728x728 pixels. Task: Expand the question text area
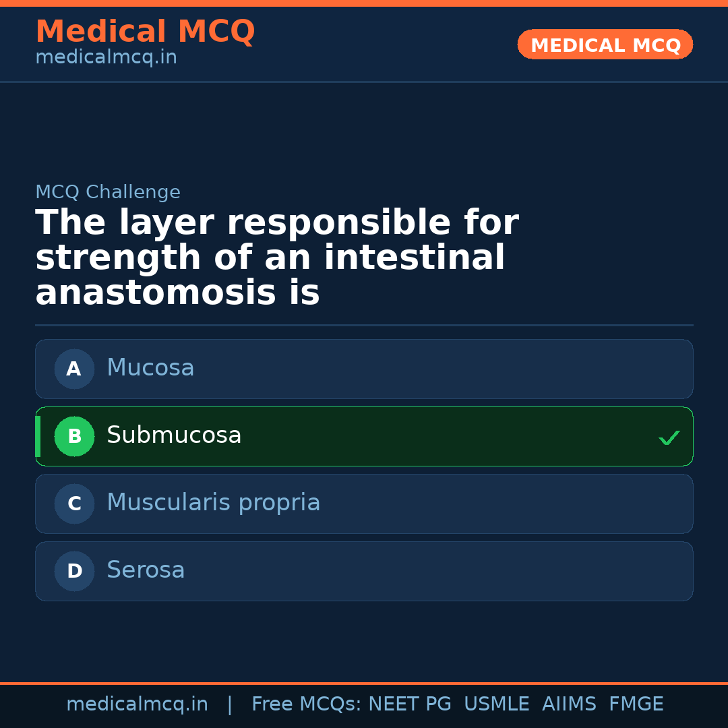[x=276, y=256]
